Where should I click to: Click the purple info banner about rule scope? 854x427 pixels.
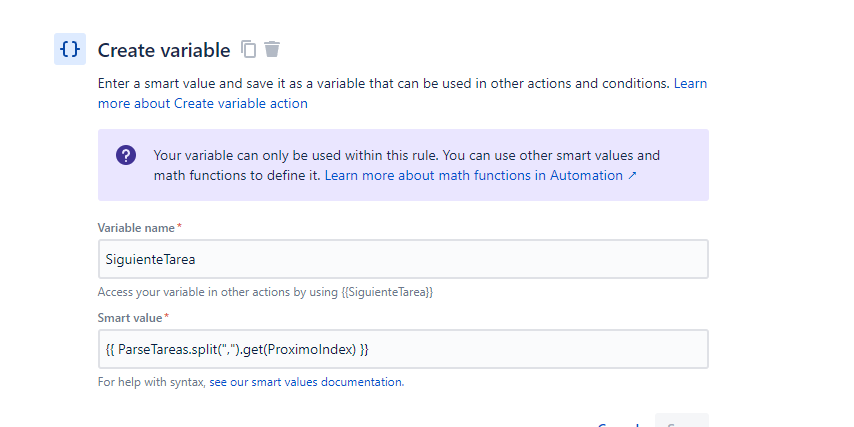tap(403, 165)
